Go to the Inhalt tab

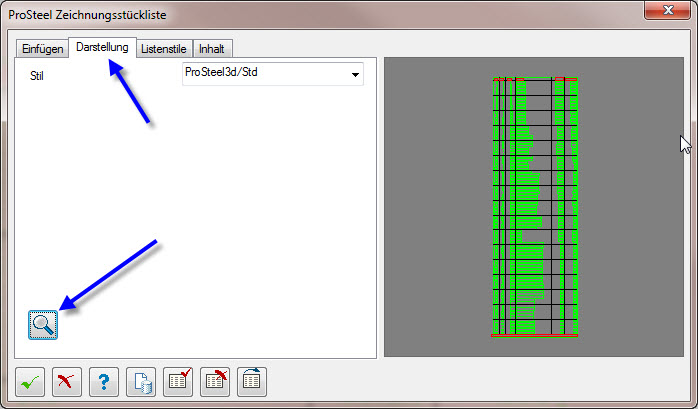click(x=212, y=49)
